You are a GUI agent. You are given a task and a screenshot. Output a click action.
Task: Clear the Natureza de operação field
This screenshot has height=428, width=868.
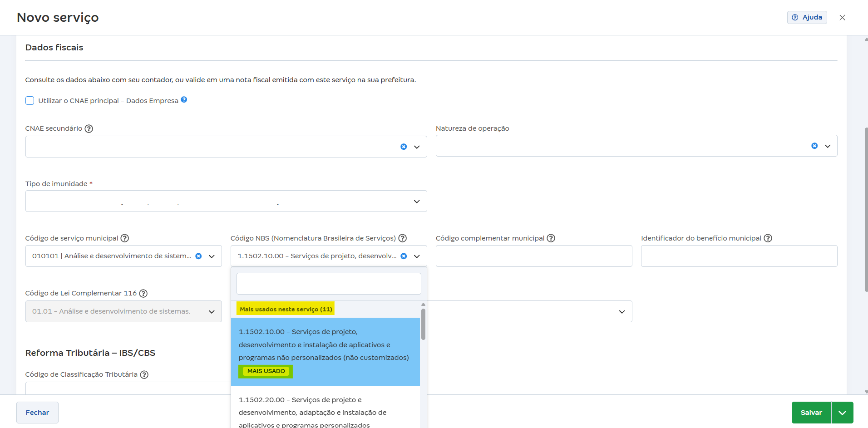click(814, 146)
